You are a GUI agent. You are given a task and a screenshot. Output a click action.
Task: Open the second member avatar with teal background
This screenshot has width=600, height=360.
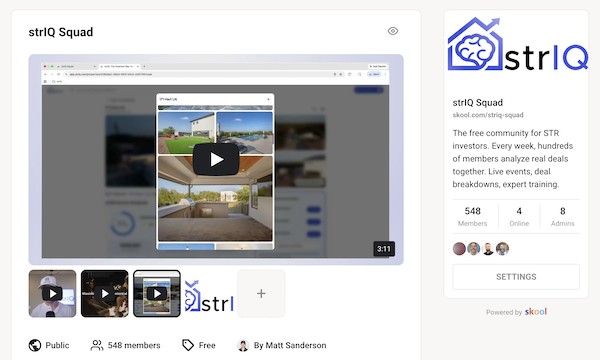click(x=474, y=249)
